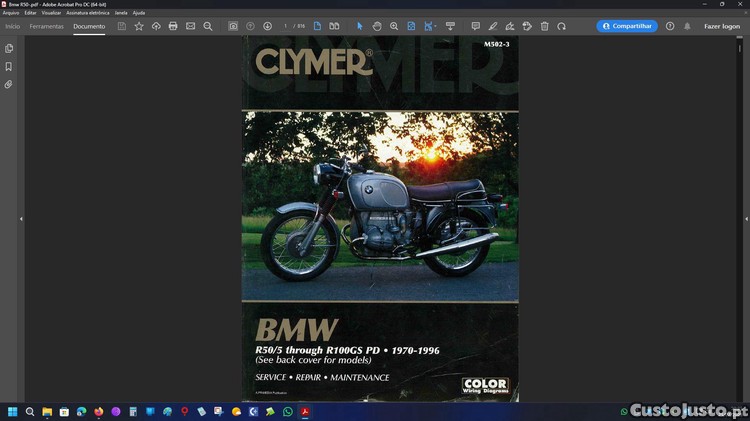Send file by email envelope icon

coord(190,26)
